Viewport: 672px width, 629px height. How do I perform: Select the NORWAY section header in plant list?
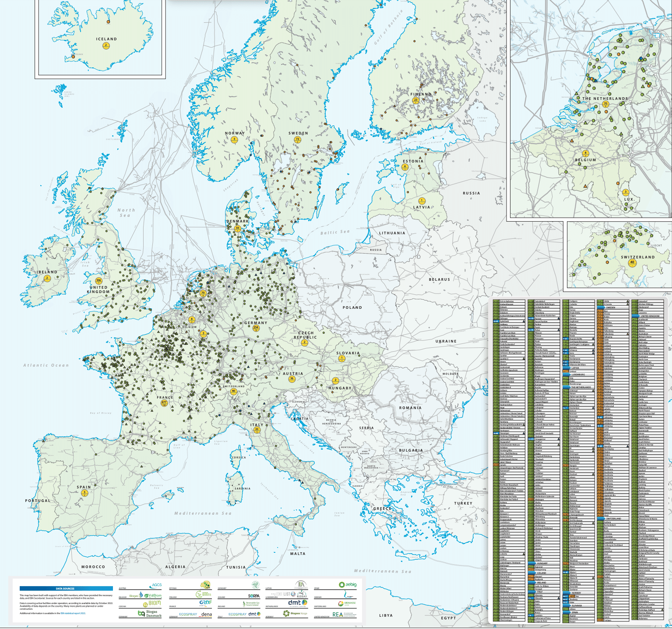[578, 593]
